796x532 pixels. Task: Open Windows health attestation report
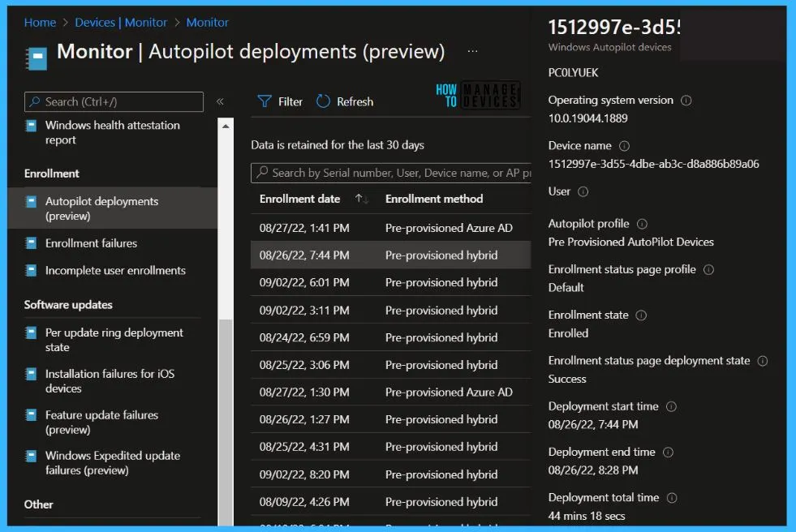[112, 132]
